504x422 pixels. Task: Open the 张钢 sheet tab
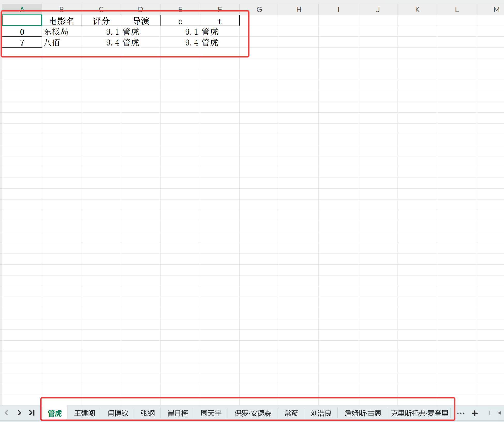(148, 413)
